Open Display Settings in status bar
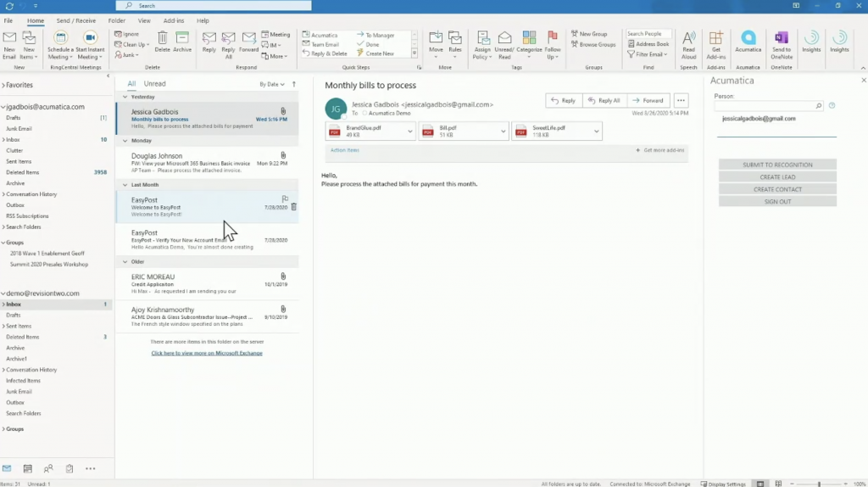Viewport: 868px width, 487px height. (x=723, y=484)
